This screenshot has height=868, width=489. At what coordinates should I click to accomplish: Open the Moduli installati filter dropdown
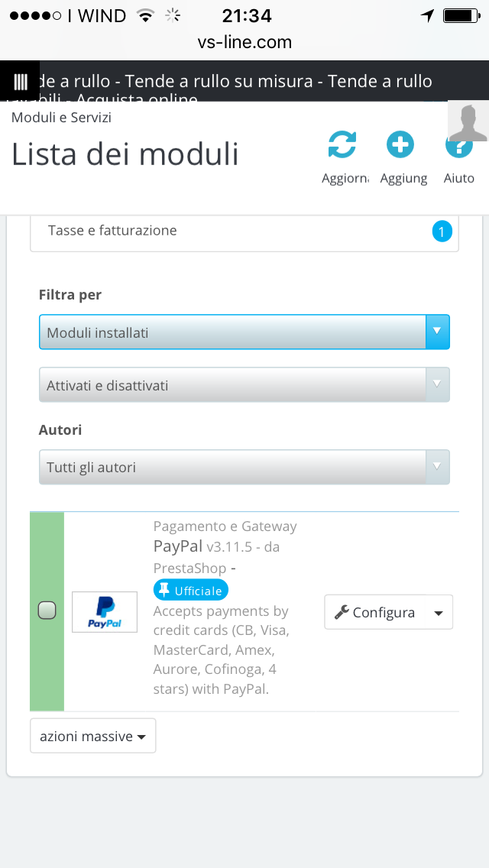pos(244,332)
